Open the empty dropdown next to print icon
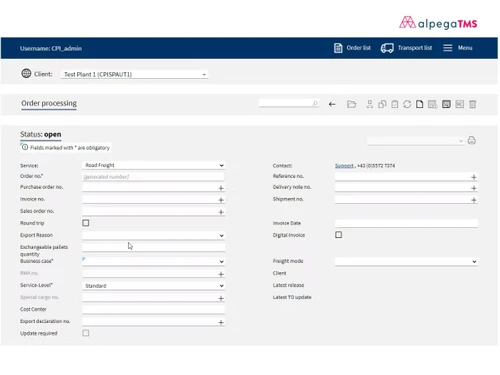The width and height of the screenshot is (500, 375). pos(416,141)
